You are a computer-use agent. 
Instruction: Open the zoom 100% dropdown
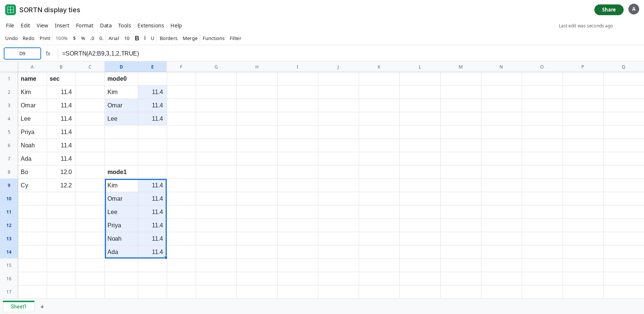click(62, 38)
